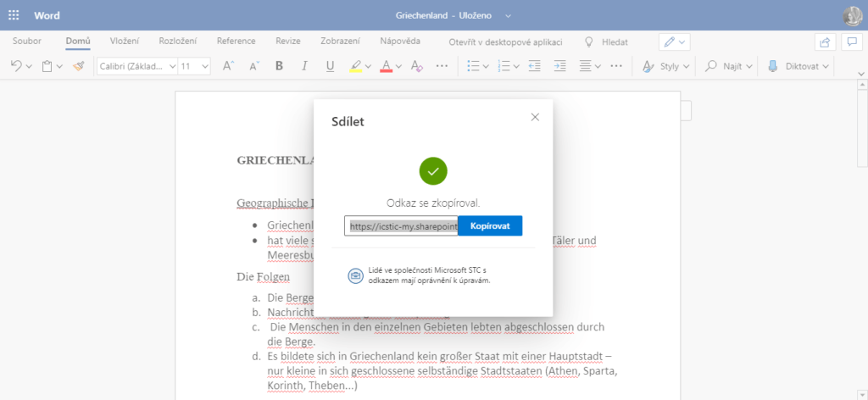868x400 pixels.
Task: Click the Format Painter brush icon
Action: click(x=79, y=65)
